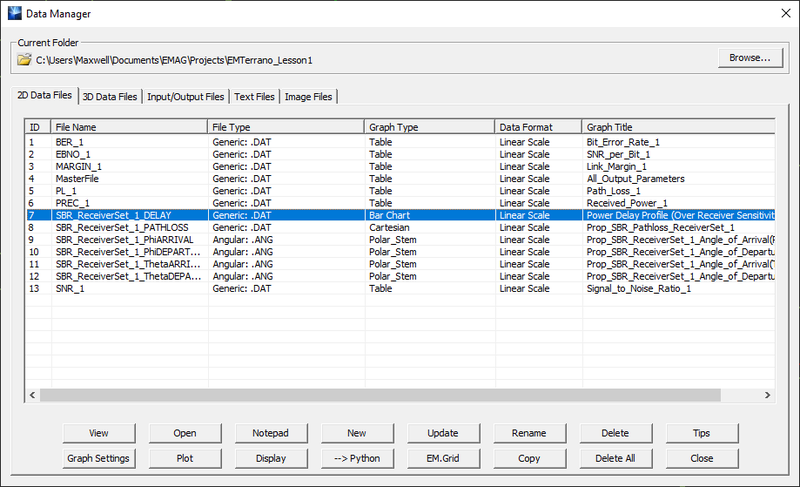Click the Graph Type column header
The image size is (800, 487).
pyautogui.click(x=429, y=127)
